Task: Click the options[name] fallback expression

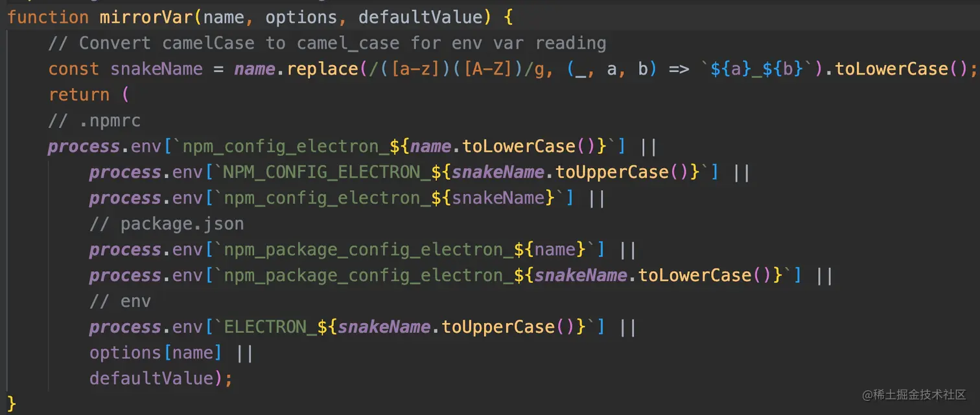Action: point(156,352)
